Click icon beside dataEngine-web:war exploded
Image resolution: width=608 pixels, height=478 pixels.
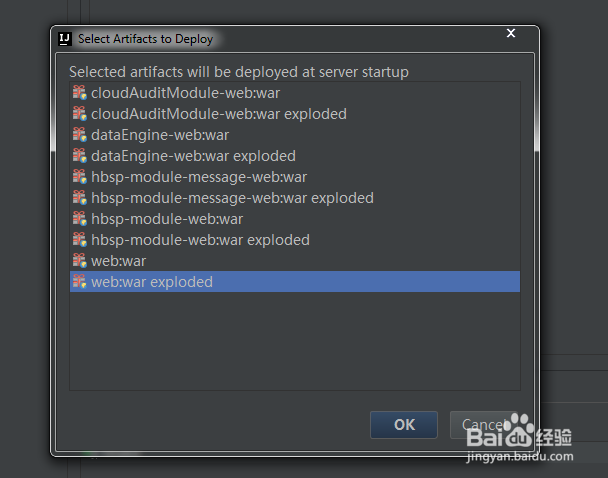pyautogui.click(x=79, y=156)
